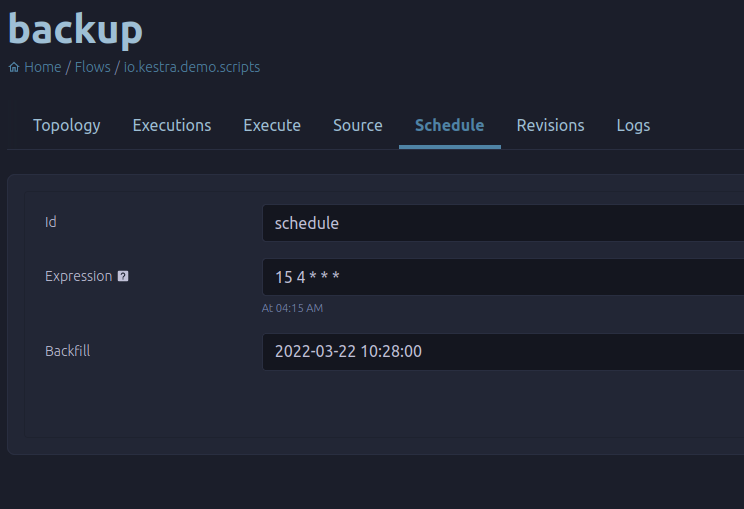Open the Executions tab
This screenshot has height=509, width=744.
[172, 125]
